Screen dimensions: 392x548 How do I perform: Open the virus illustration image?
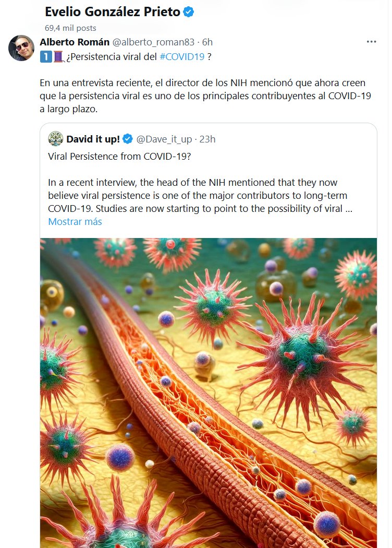[209, 391]
